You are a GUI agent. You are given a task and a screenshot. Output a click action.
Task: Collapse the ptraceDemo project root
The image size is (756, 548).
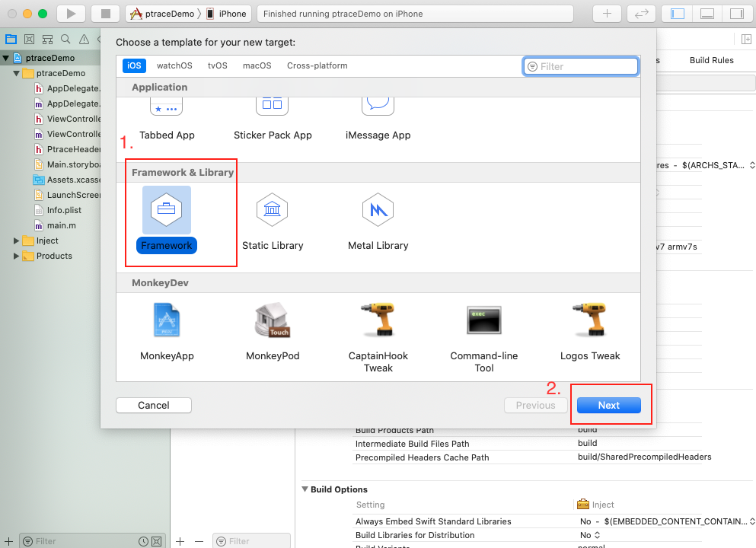(x=6, y=59)
